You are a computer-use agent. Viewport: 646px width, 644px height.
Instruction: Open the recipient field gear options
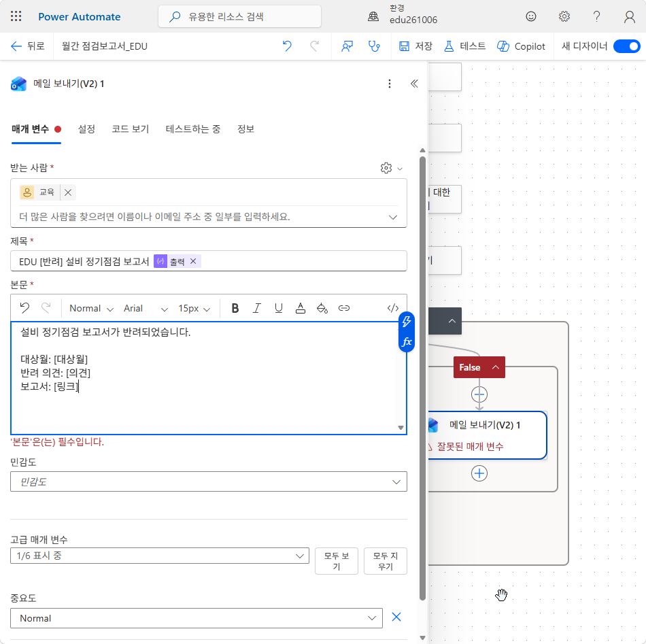click(x=390, y=168)
